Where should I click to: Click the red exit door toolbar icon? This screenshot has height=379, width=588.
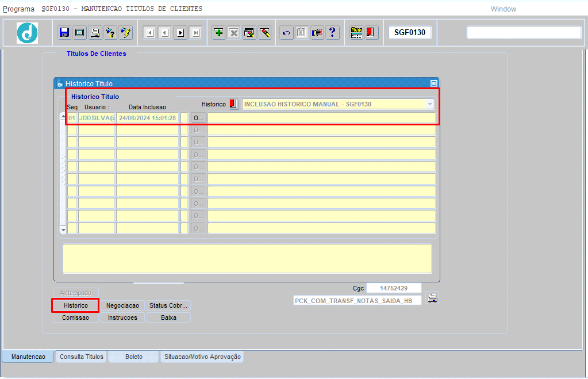(371, 33)
